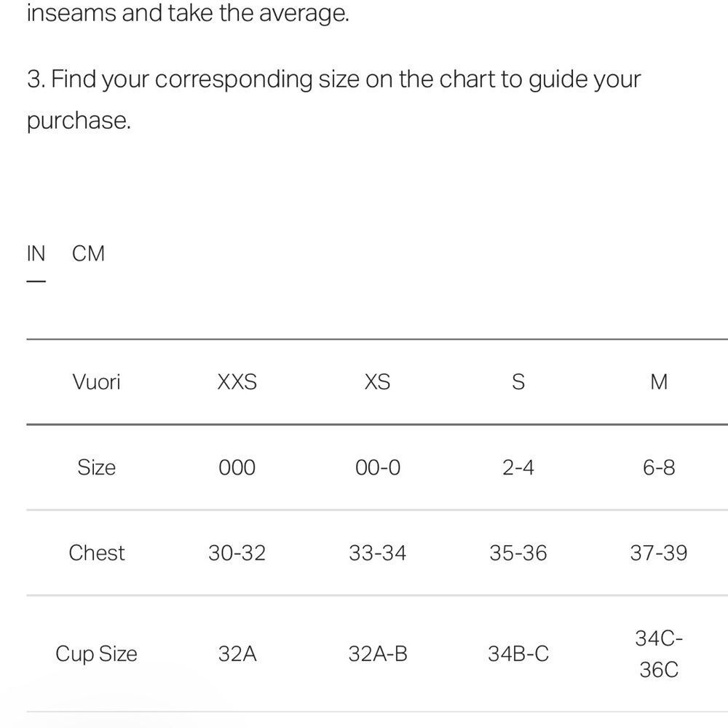Click the 32A-B cup size cell

click(x=377, y=654)
